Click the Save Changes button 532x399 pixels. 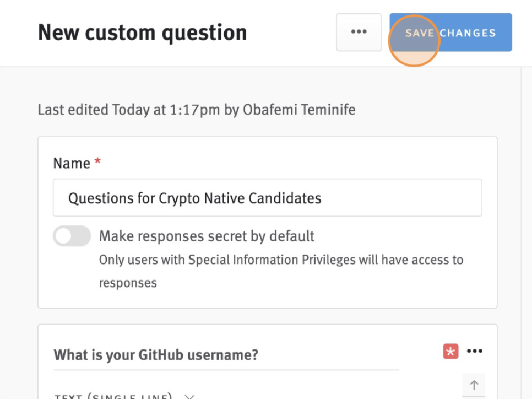click(450, 33)
